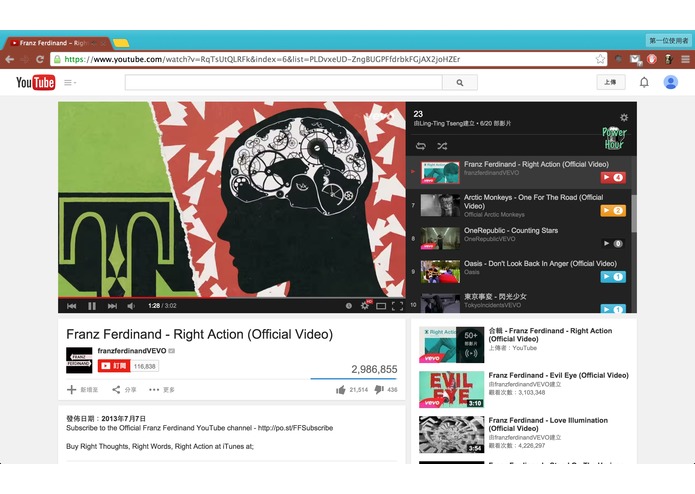695x494 pixels.
Task: Click the plus 新增至 add-to button
Action: coord(82,389)
